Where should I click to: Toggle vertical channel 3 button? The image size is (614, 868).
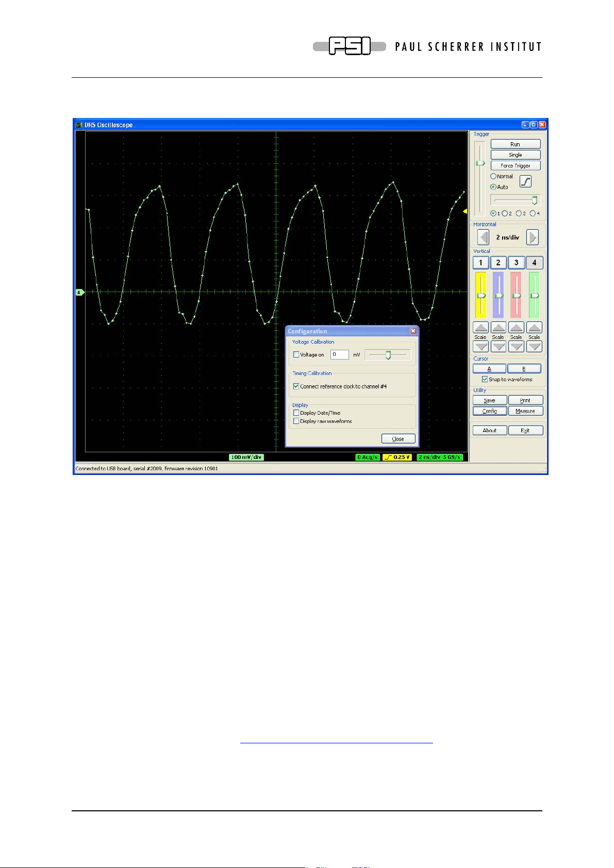(516, 263)
